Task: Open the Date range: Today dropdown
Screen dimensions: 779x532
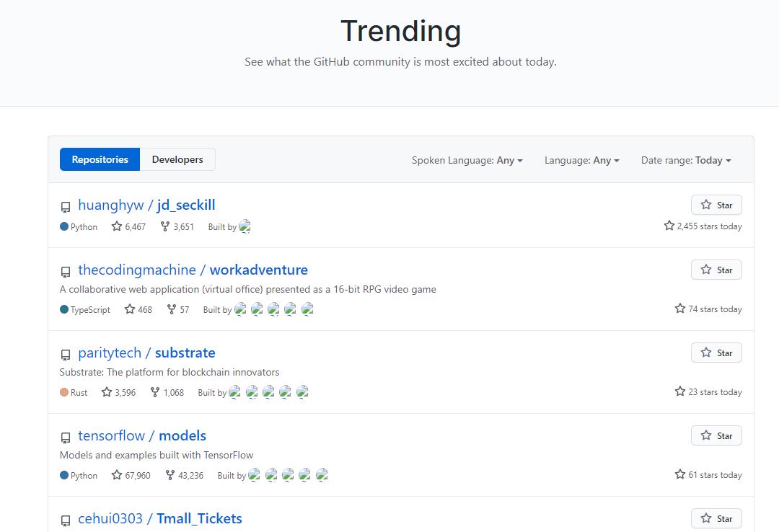Action: 686,161
